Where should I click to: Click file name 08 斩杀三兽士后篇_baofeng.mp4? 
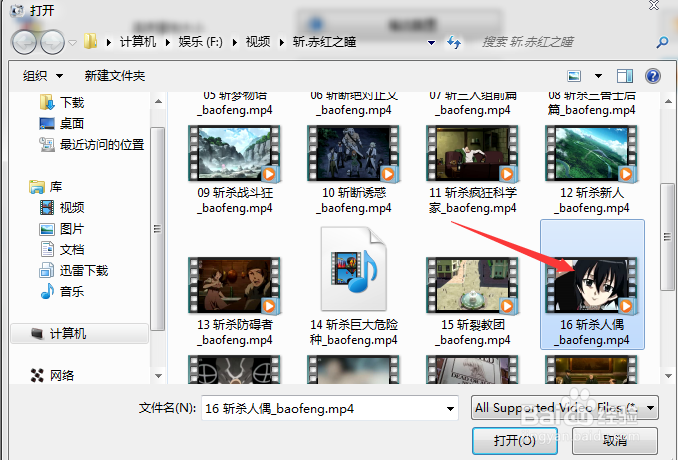[x=592, y=104]
